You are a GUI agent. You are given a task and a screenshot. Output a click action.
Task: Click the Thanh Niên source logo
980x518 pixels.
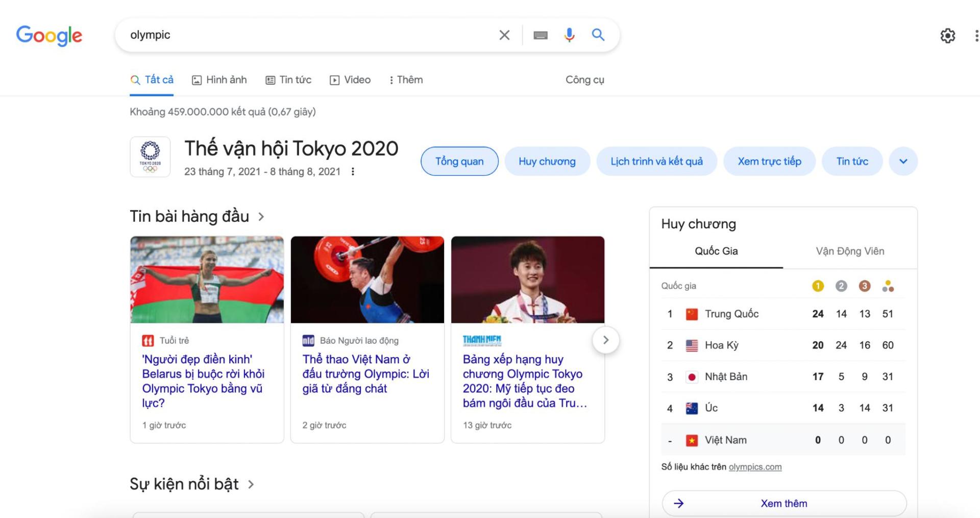(482, 340)
